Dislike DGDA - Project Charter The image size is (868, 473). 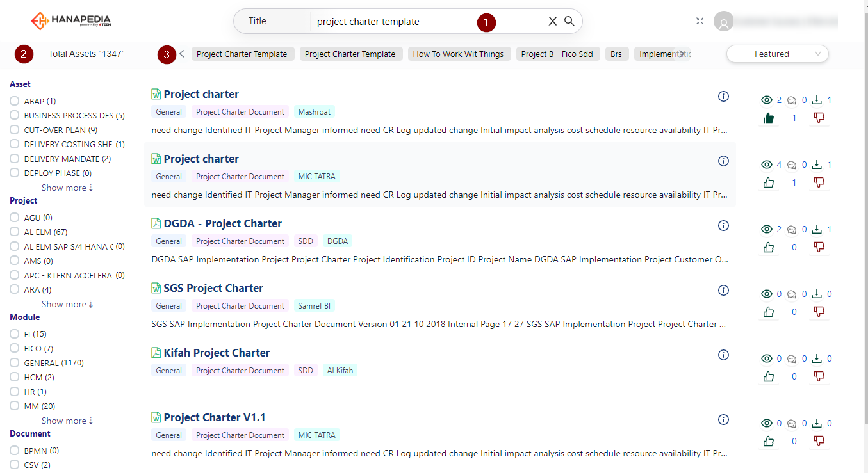click(x=819, y=247)
